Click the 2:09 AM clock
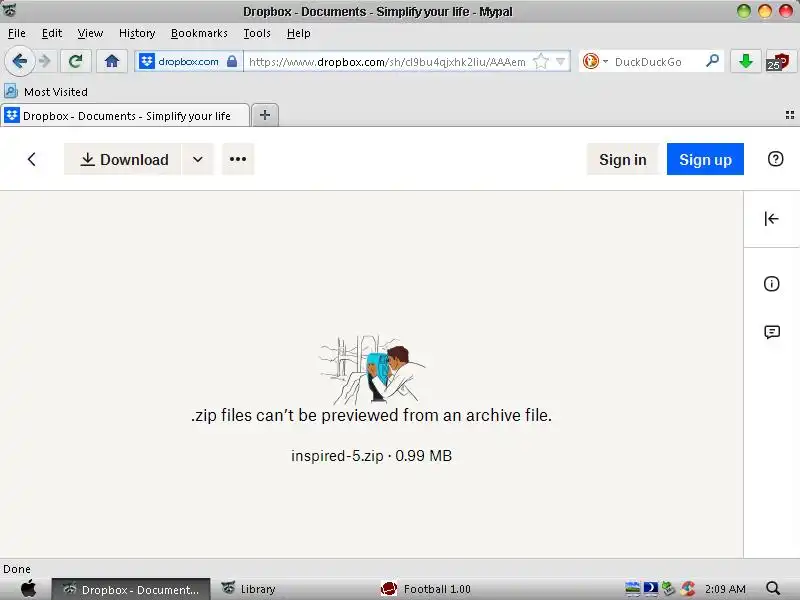This screenshot has height=600, width=800. [x=725, y=589]
